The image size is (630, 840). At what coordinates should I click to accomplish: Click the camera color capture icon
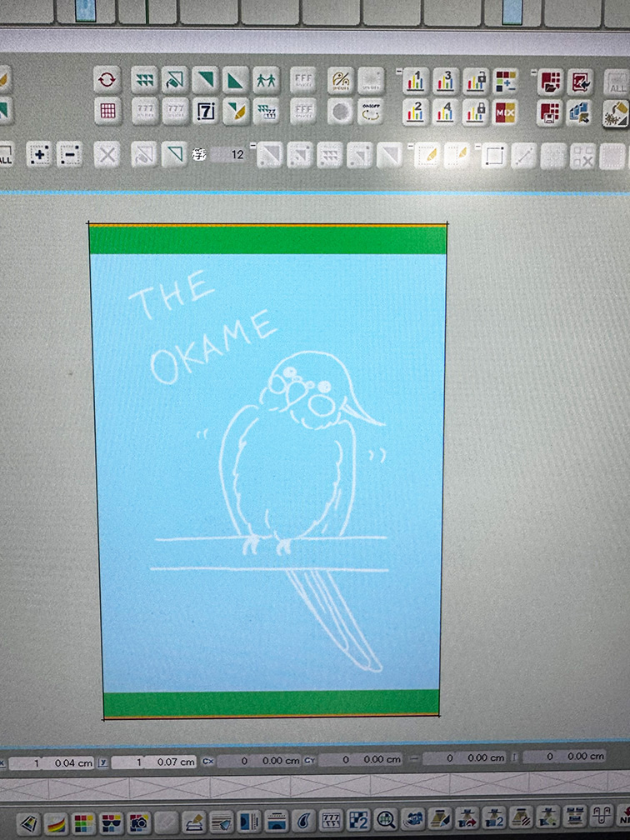(139, 822)
